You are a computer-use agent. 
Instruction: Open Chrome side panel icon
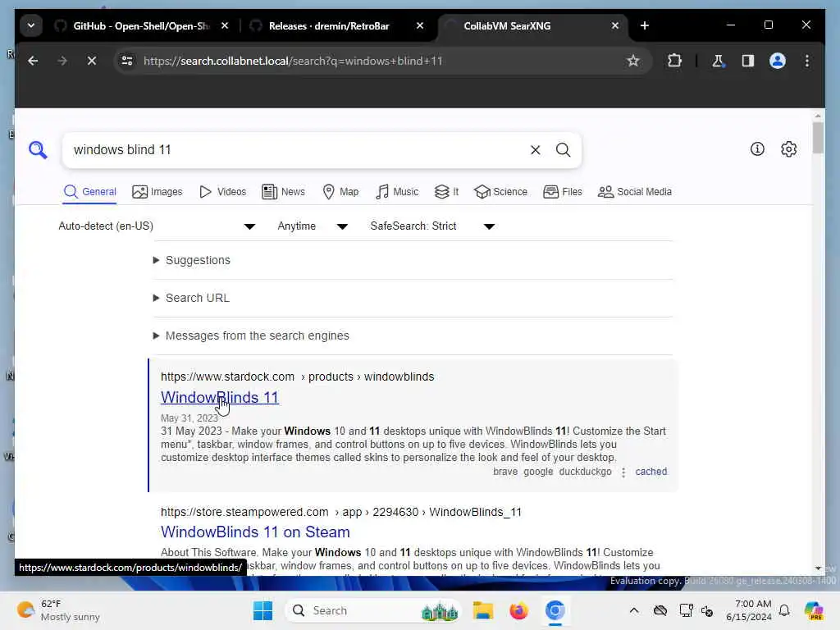pyautogui.click(x=748, y=61)
